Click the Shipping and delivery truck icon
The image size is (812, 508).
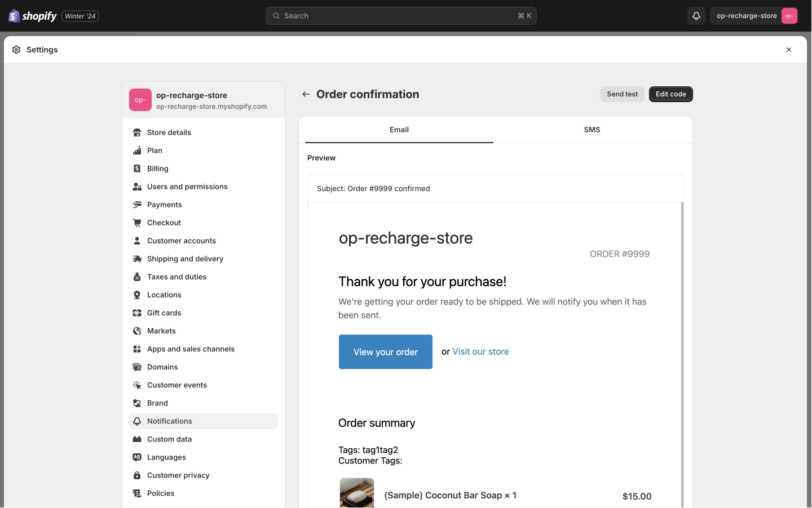tap(137, 259)
